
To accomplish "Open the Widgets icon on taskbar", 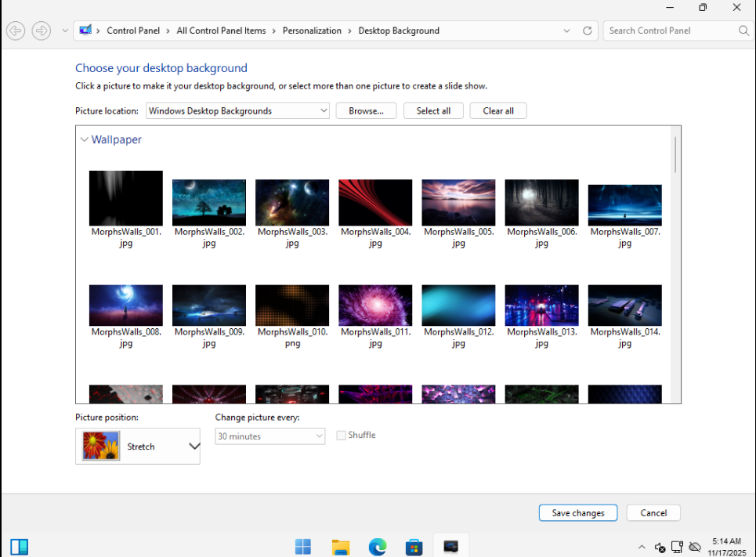I will tap(20, 546).
